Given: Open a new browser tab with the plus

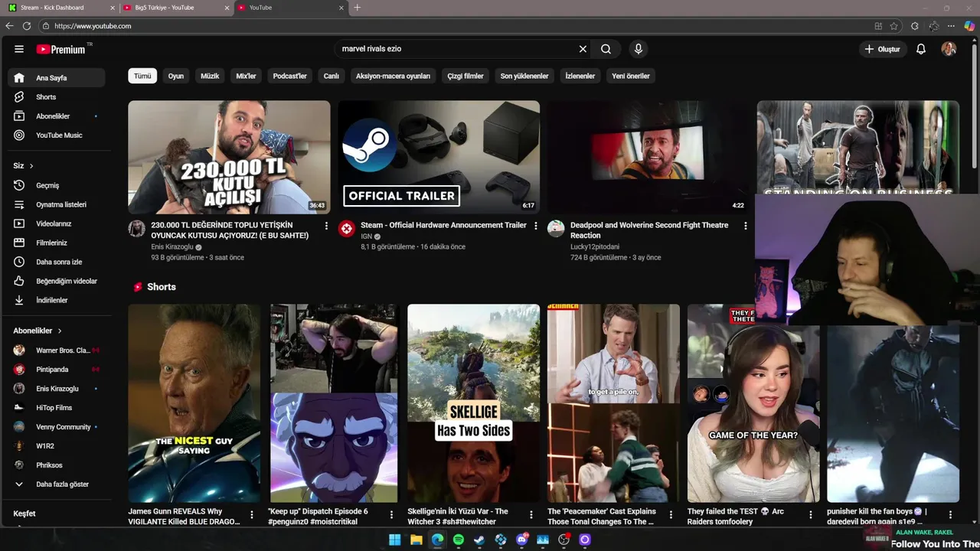Looking at the screenshot, I should pyautogui.click(x=357, y=8).
